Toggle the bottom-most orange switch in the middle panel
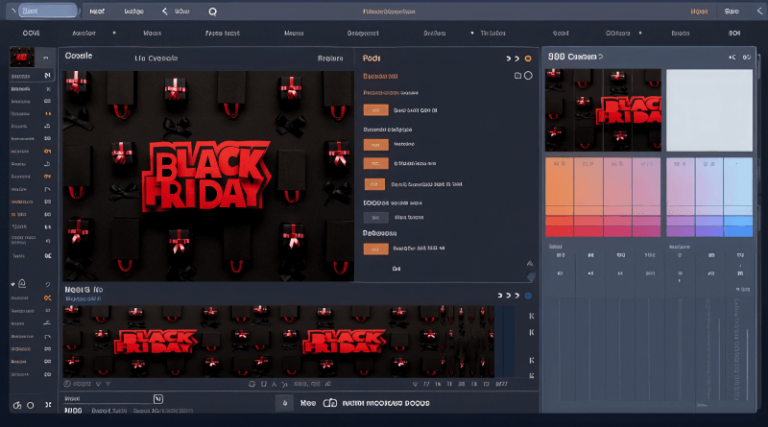The width and height of the screenshot is (768, 427). click(376, 249)
